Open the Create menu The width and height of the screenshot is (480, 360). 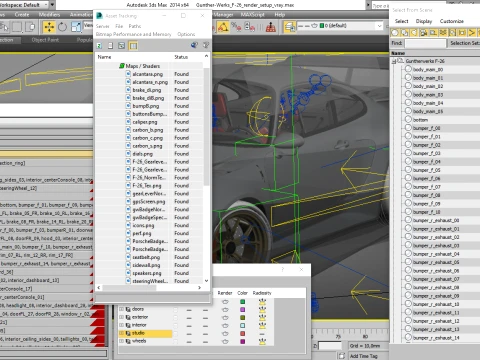click(x=22, y=15)
